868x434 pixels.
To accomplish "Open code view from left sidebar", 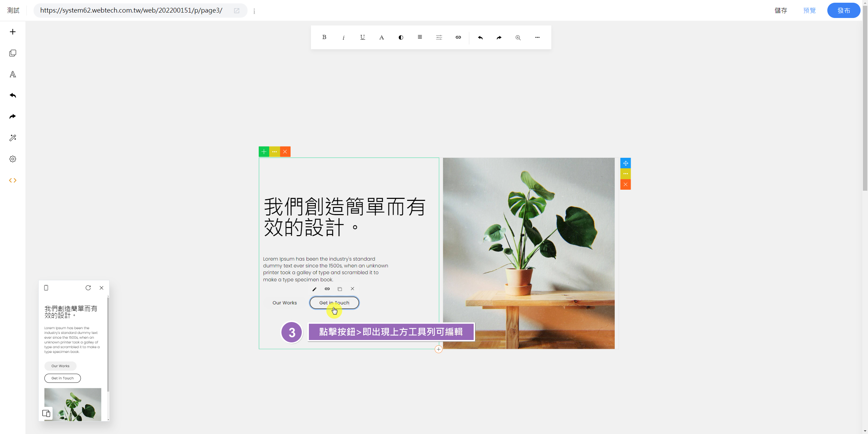I will point(13,180).
